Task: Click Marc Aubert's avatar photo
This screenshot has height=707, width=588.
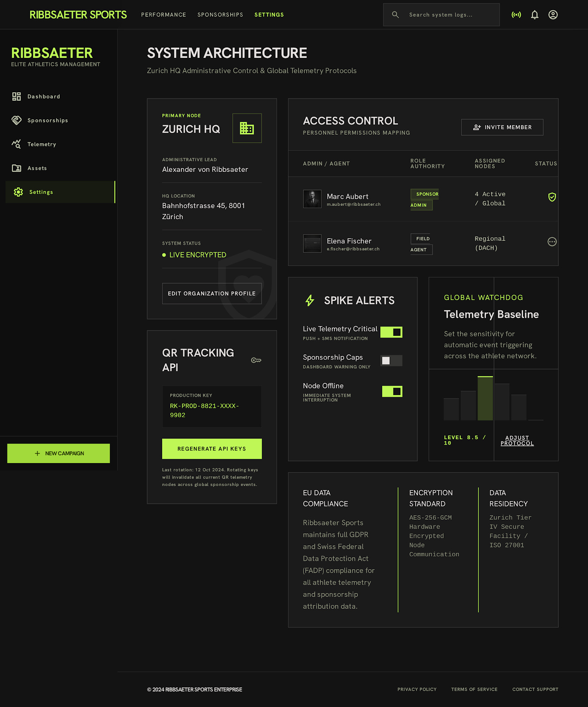Action: [x=312, y=199]
